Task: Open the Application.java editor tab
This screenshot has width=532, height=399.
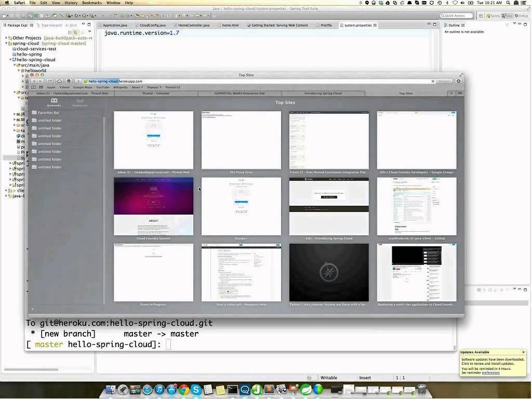Action: pos(112,25)
